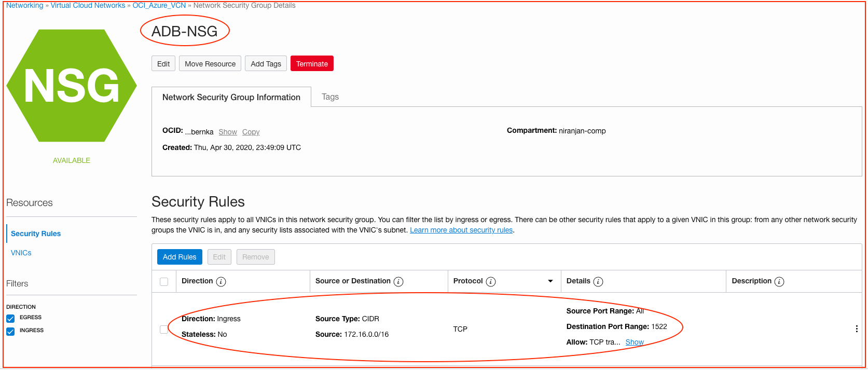Viewport: 868px width, 370px height.
Task: Click the AVAILABLE status label
Action: (x=72, y=160)
